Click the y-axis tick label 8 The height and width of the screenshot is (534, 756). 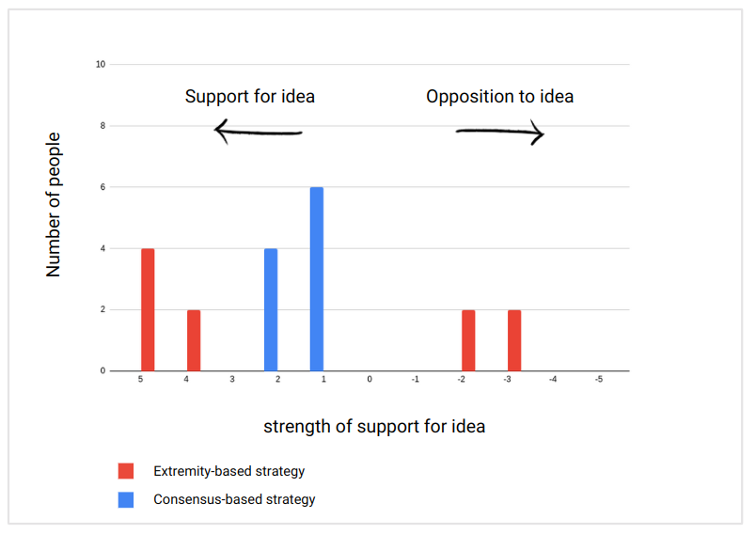102,126
